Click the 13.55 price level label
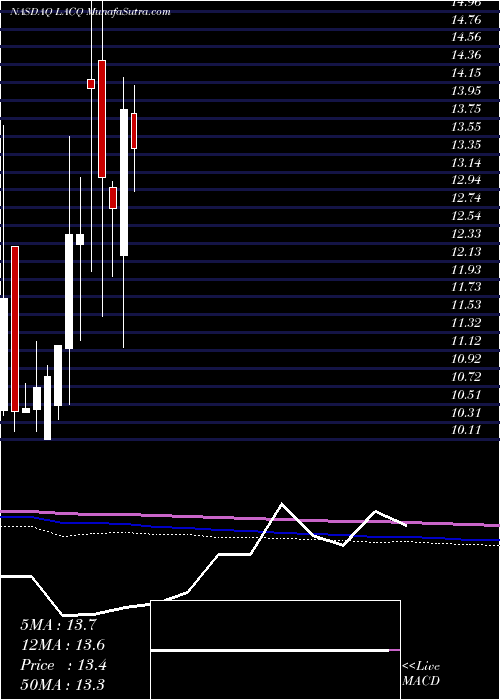 pos(466,127)
